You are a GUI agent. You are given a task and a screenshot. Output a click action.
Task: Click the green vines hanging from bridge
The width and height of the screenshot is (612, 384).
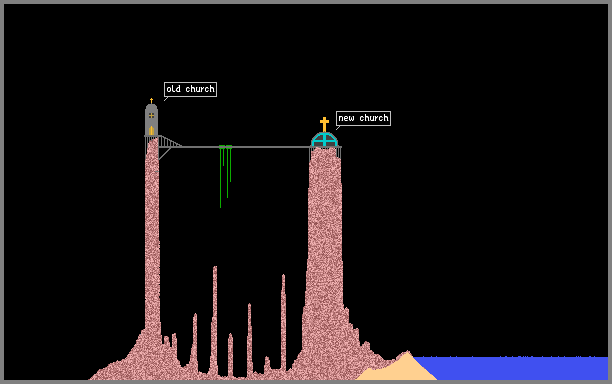[x=226, y=176]
